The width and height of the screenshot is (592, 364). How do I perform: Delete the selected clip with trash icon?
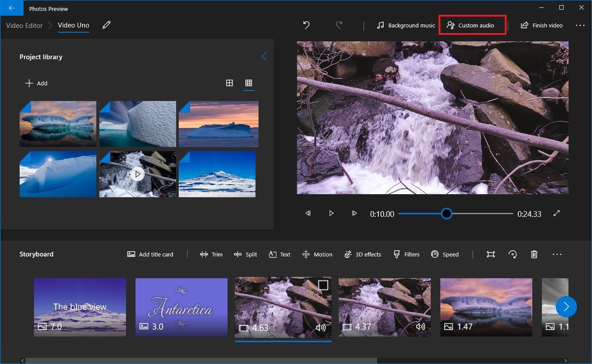click(x=534, y=254)
